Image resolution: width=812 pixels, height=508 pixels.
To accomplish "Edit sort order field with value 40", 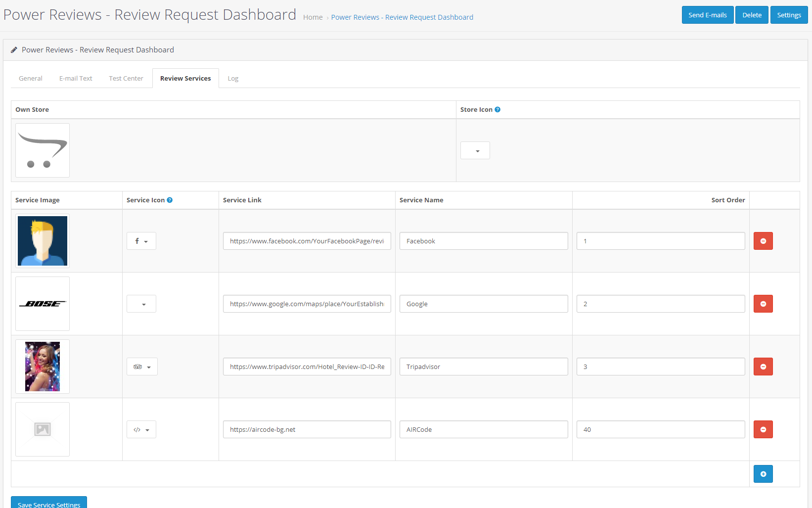I will tap(661, 429).
